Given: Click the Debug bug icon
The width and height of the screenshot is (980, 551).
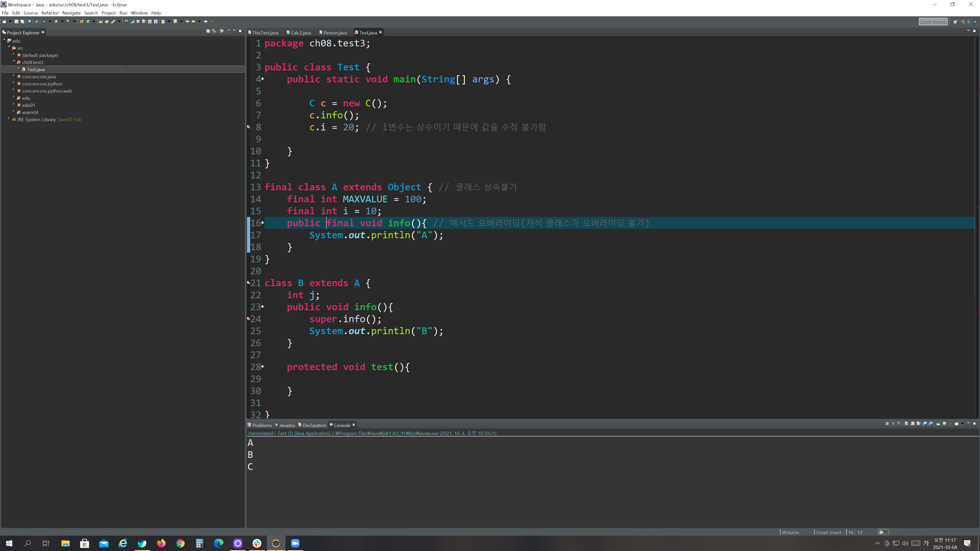Looking at the screenshot, I should click(44, 21).
